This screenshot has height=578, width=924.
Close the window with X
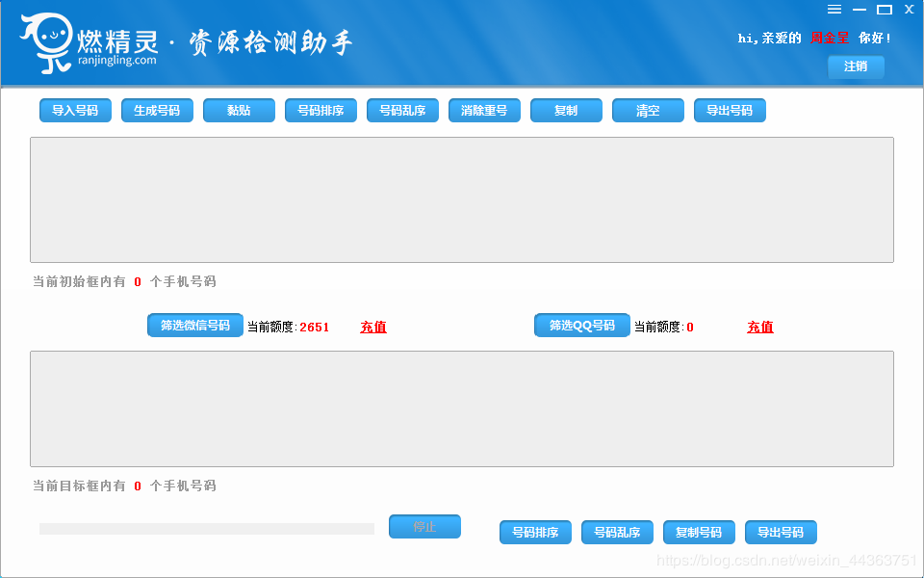click(x=910, y=10)
